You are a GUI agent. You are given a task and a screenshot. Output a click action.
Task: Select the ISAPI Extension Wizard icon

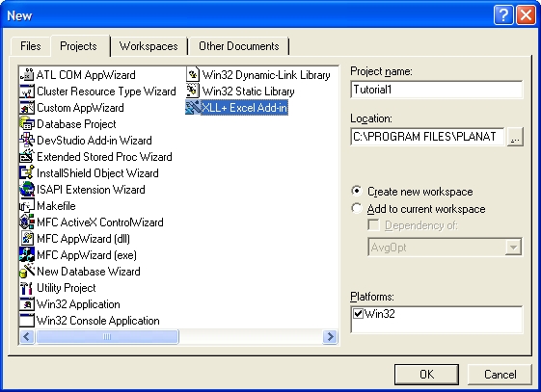click(x=27, y=190)
